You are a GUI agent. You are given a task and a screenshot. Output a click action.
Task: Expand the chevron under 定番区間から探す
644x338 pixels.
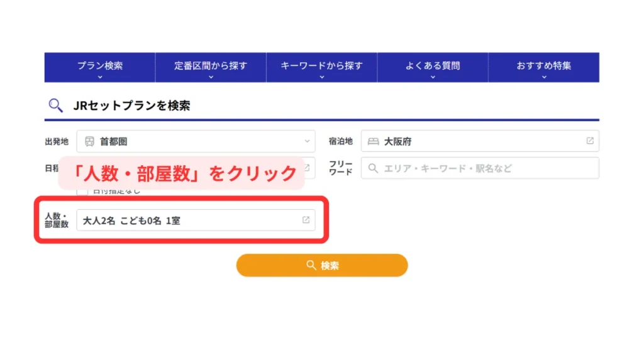click(211, 77)
